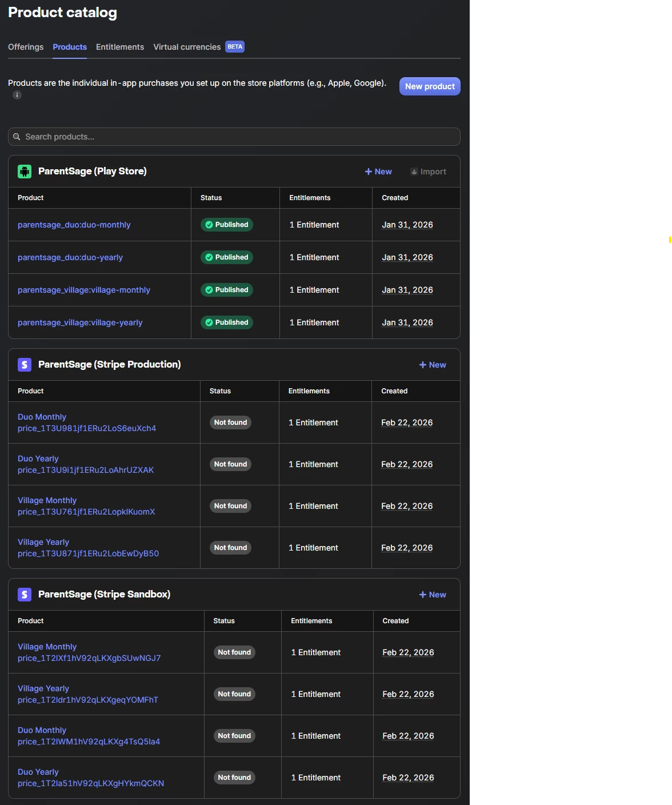This screenshot has height=805, width=672.
Task: Click Not found status for price_1T3U981jf1ERu2LoS6euXch4
Action: point(230,423)
